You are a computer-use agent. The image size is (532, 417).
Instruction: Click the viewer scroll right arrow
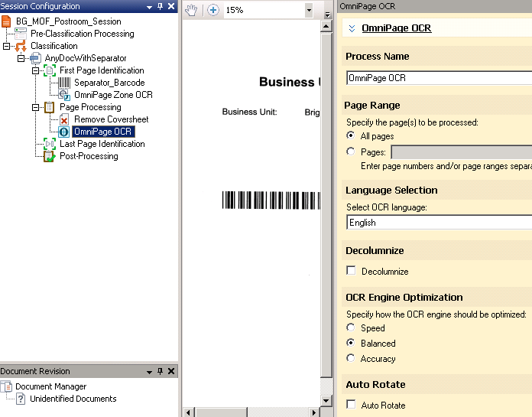[x=314, y=412]
